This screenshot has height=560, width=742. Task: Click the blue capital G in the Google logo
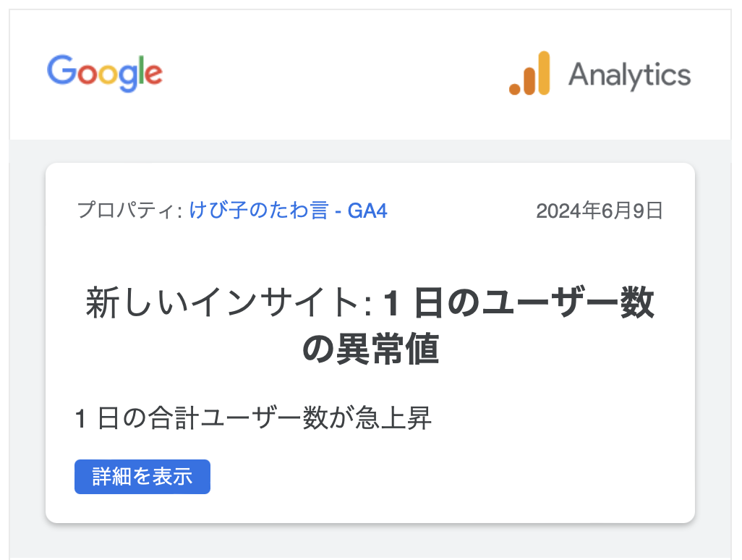(x=61, y=72)
